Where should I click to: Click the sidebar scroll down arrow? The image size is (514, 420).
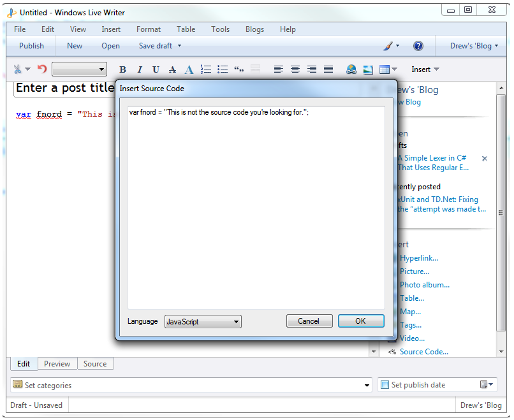[501, 352]
